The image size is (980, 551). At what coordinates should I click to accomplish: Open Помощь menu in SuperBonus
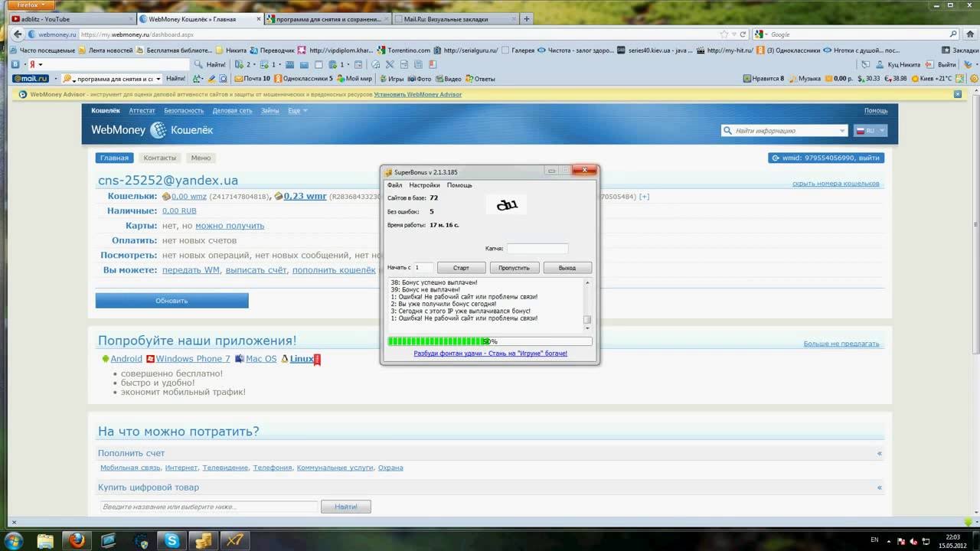point(459,185)
